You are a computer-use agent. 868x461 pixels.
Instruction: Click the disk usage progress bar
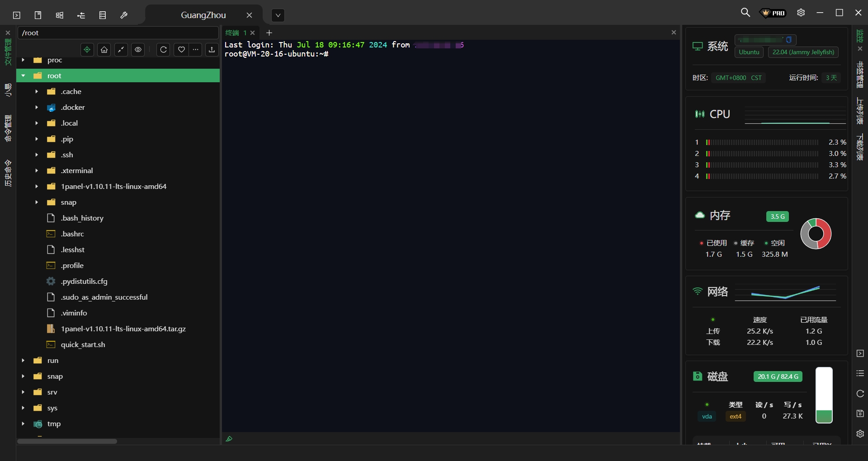(x=824, y=395)
